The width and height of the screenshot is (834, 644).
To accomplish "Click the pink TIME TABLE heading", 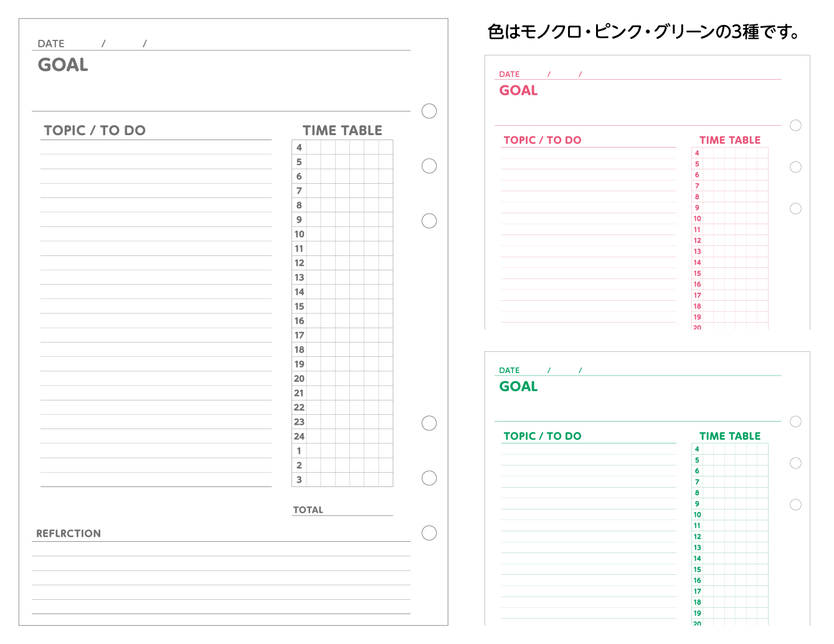I will point(730,140).
